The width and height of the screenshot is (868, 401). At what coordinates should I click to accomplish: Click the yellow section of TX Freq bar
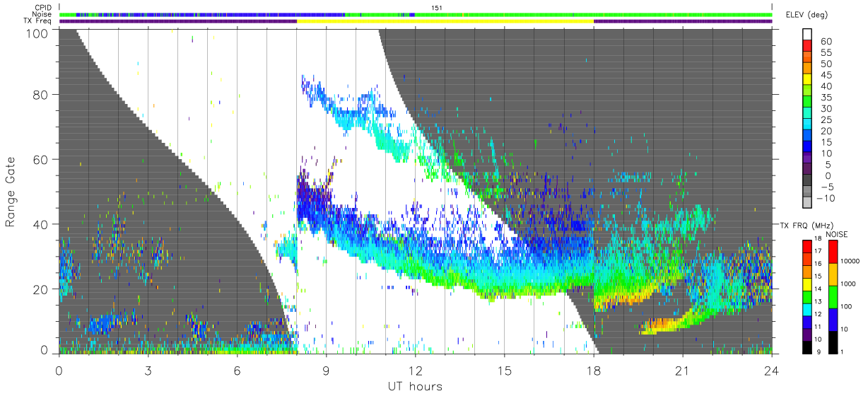pyautogui.click(x=445, y=21)
